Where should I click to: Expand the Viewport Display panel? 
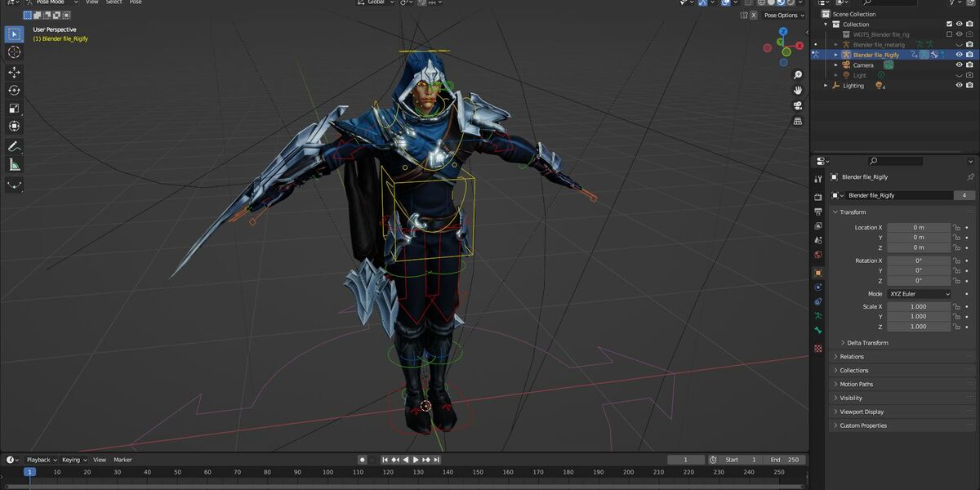862,412
